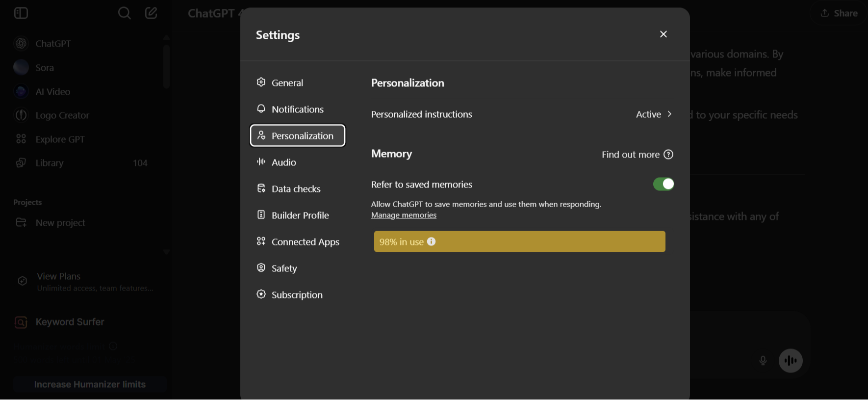This screenshot has width=868, height=400.
Task: Expand Personalized instructions Active chevron
Action: tap(669, 114)
